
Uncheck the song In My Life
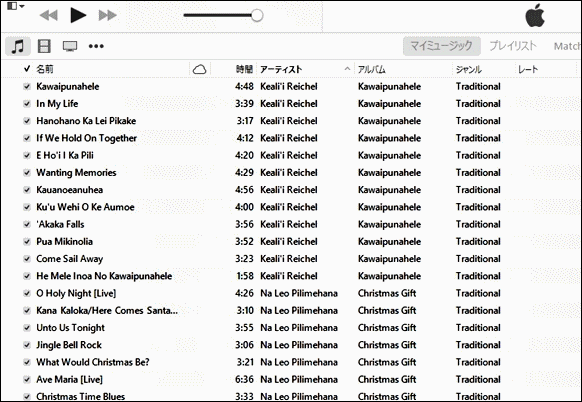click(x=27, y=104)
